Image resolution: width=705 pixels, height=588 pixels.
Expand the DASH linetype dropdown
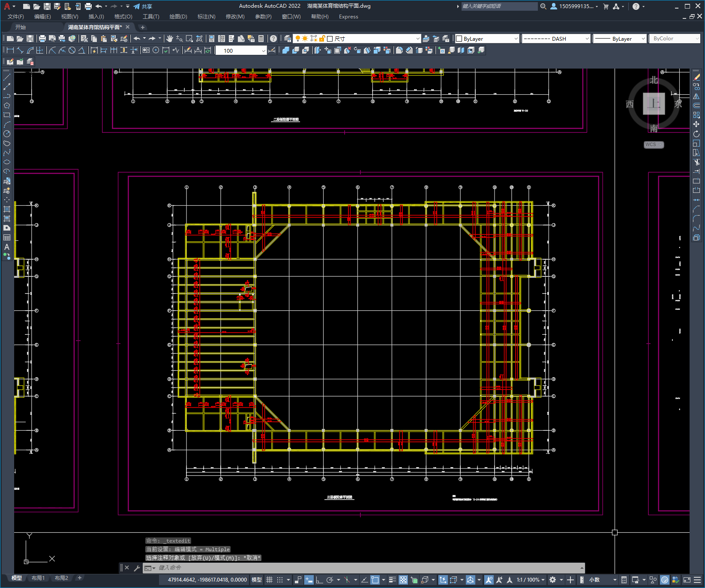click(556, 39)
